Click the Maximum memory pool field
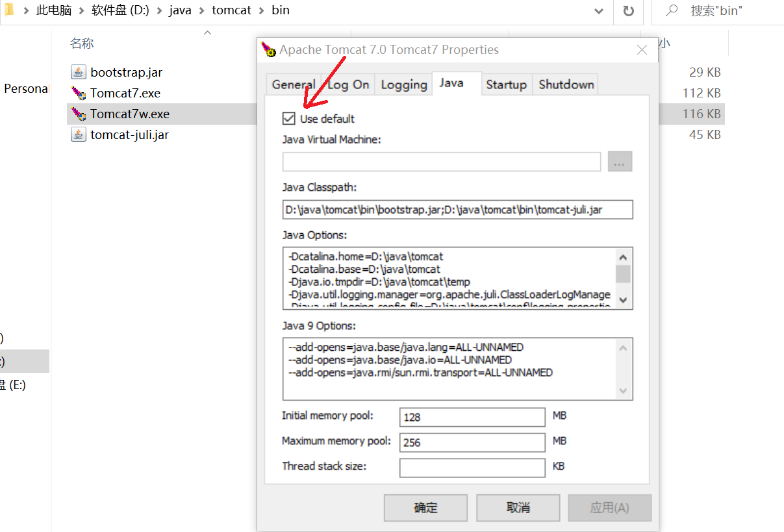784x532 pixels. tap(472, 442)
